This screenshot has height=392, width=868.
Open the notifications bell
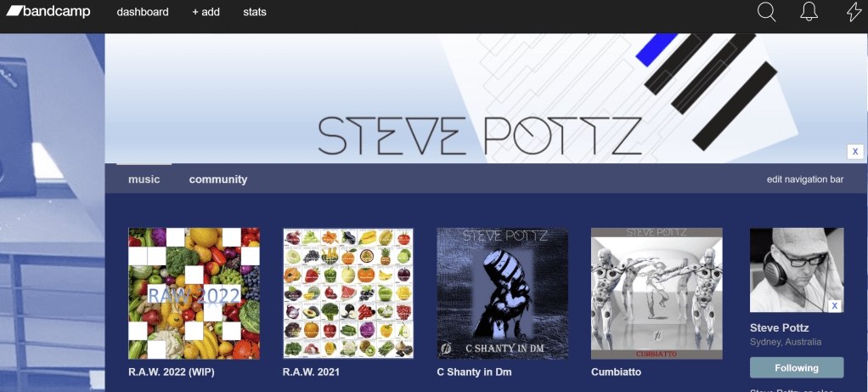tap(809, 12)
